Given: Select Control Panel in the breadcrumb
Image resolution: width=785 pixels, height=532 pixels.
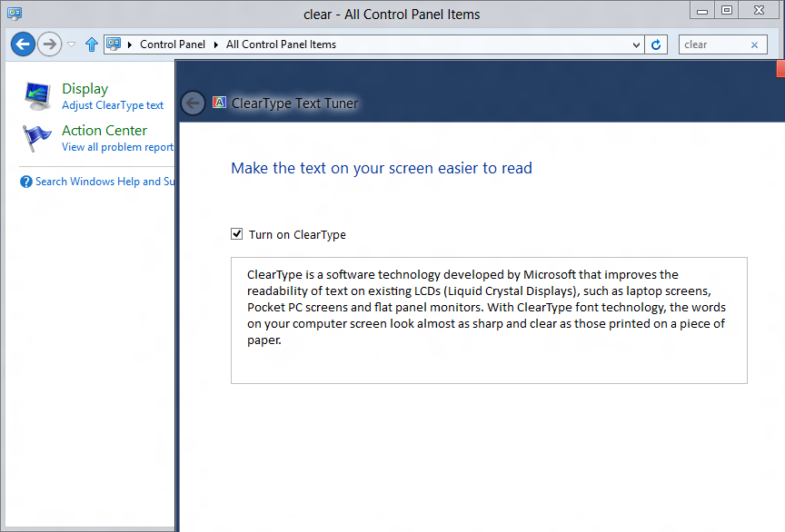Looking at the screenshot, I should coord(173,44).
